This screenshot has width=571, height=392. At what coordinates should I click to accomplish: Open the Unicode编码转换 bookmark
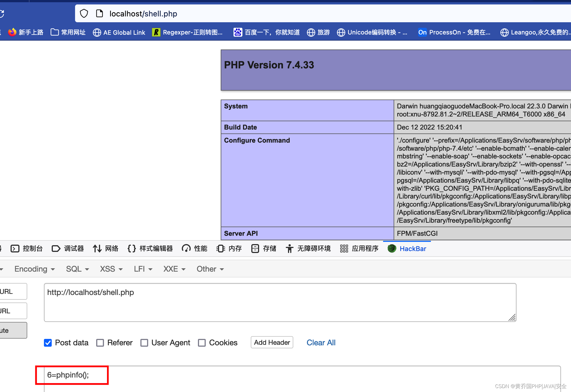point(372,32)
